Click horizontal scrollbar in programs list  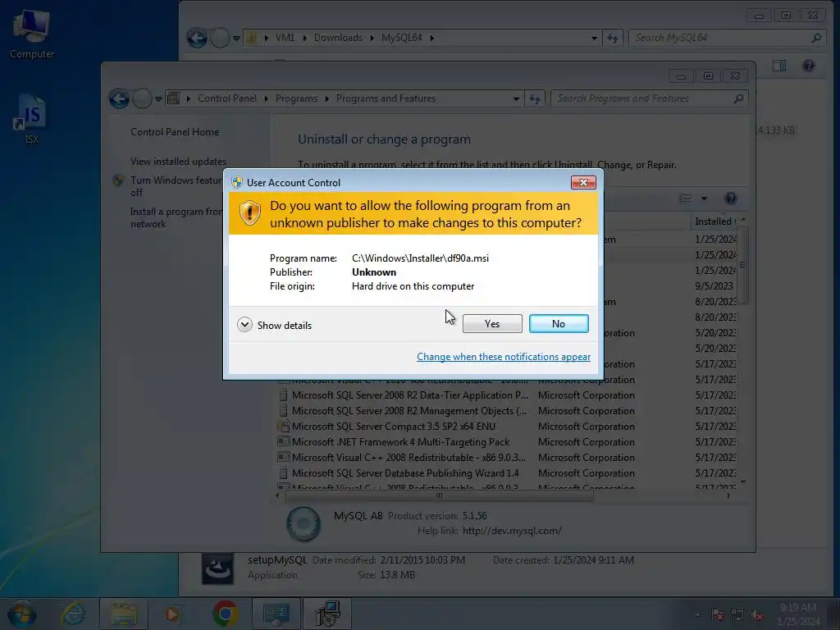tap(440, 495)
